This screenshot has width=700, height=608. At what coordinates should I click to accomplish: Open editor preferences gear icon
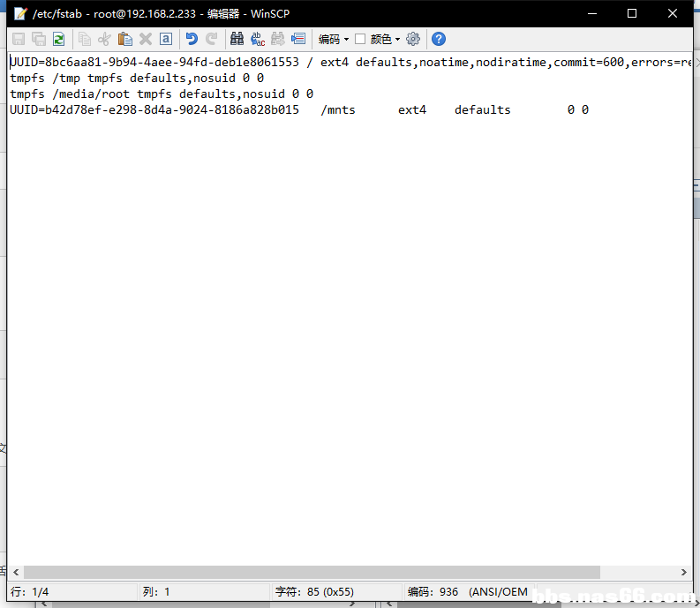coord(413,39)
